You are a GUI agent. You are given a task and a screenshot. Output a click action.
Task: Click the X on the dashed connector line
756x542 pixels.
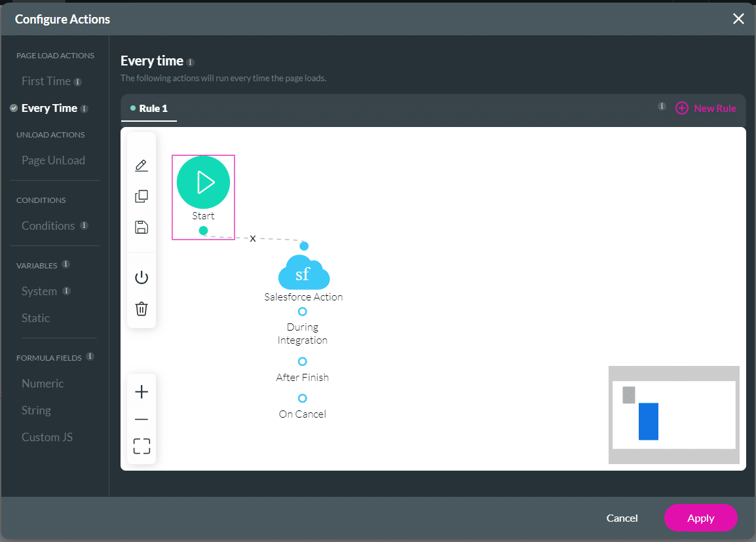pos(253,238)
